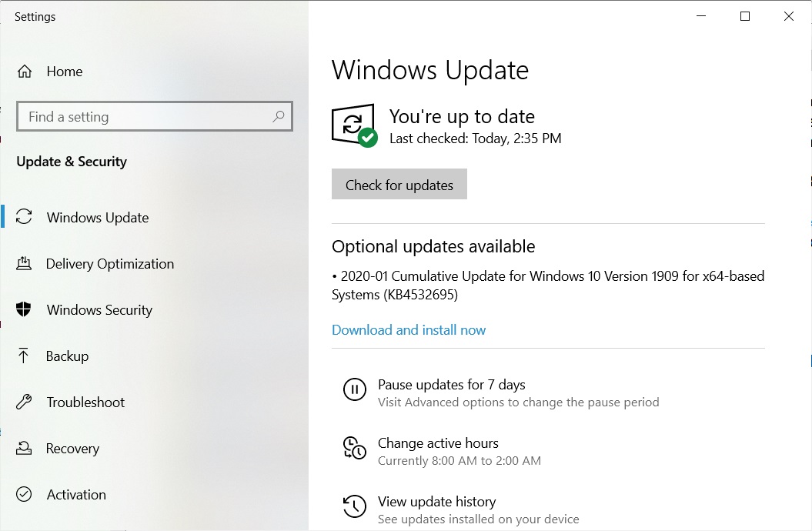Go to Settings Home

pos(64,72)
